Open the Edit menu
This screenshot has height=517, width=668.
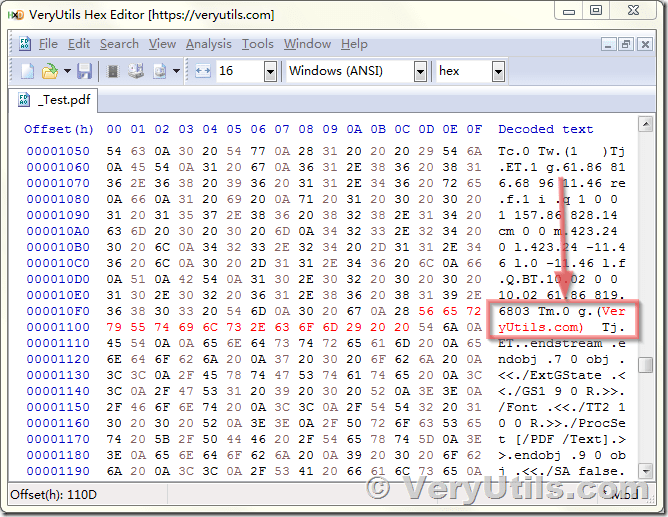tap(79, 44)
